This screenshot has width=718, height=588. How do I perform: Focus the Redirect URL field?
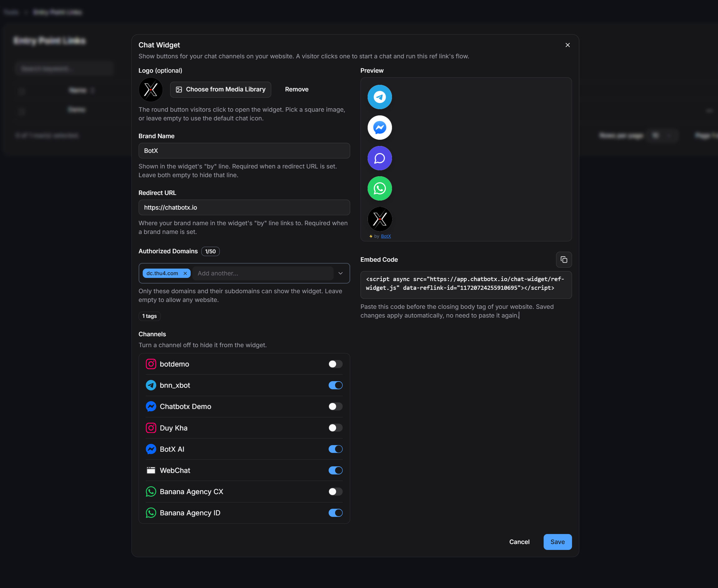[x=244, y=207]
